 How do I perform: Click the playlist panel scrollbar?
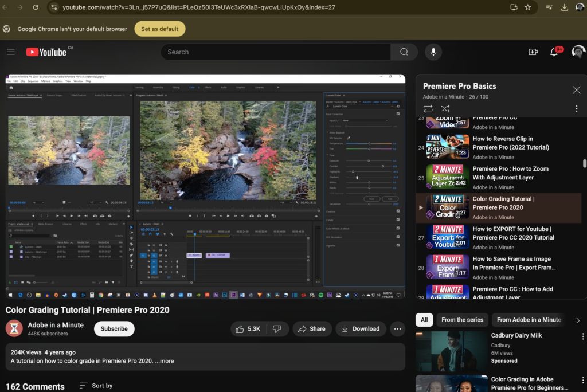click(x=584, y=163)
